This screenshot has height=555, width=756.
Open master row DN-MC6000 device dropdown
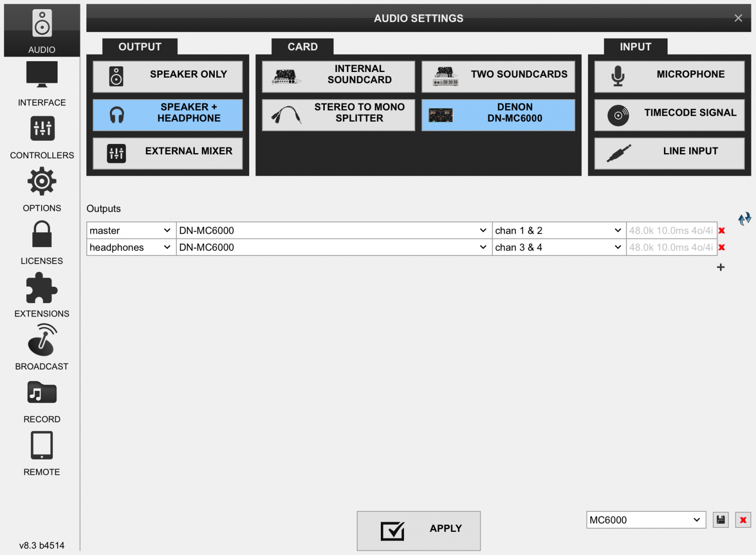pyautogui.click(x=334, y=231)
